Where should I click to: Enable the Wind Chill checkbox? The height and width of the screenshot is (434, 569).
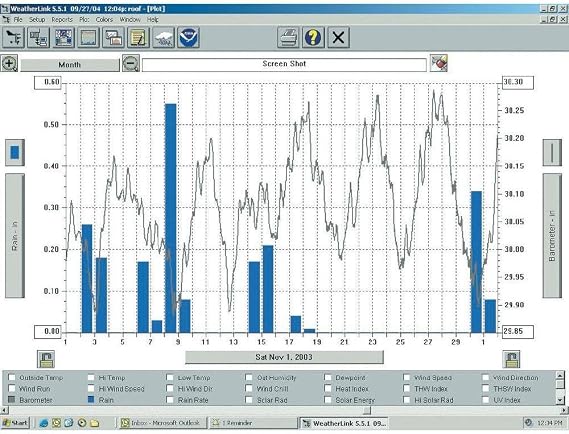pyautogui.click(x=249, y=389)
